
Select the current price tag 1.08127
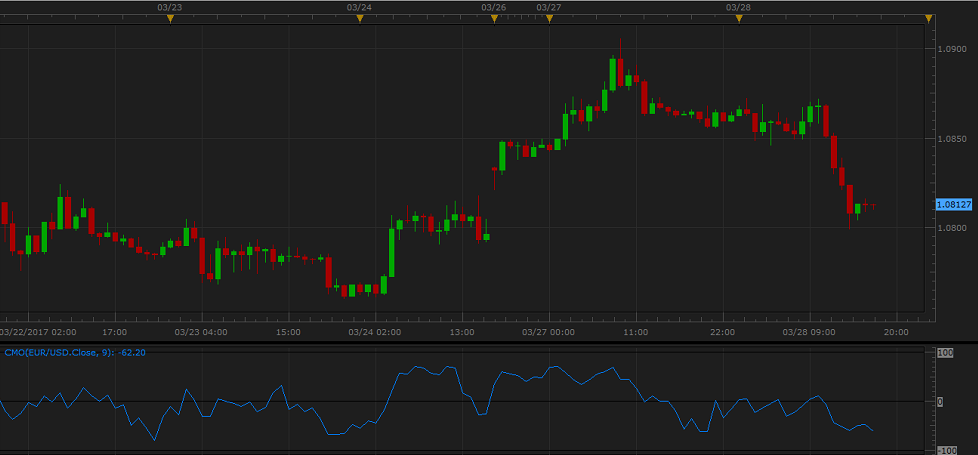(954, 204)
